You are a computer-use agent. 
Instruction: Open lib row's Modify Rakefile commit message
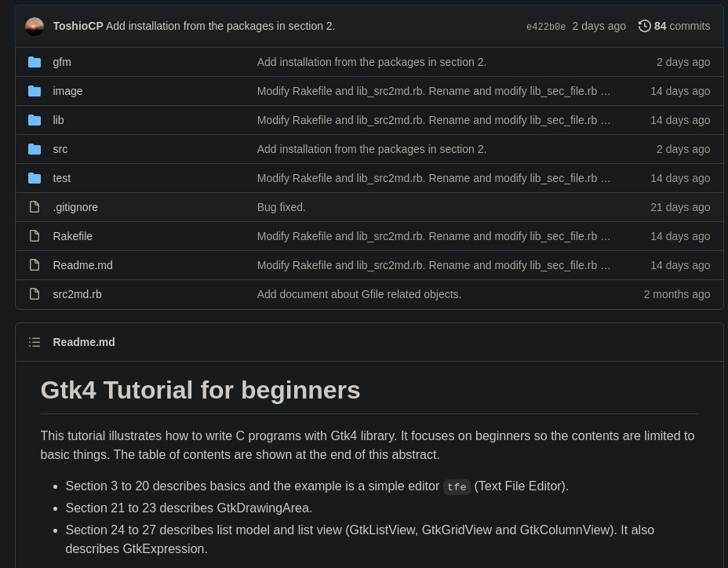coord(427,120)
